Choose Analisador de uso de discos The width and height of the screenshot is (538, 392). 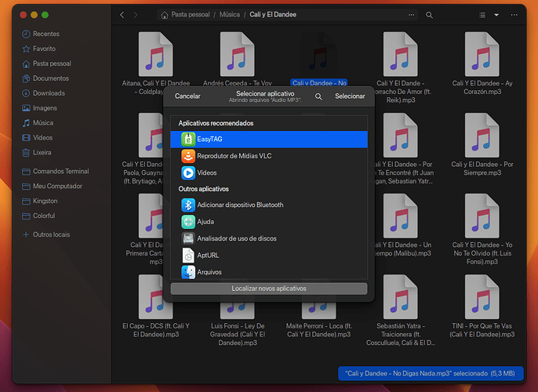click(269, 238)
